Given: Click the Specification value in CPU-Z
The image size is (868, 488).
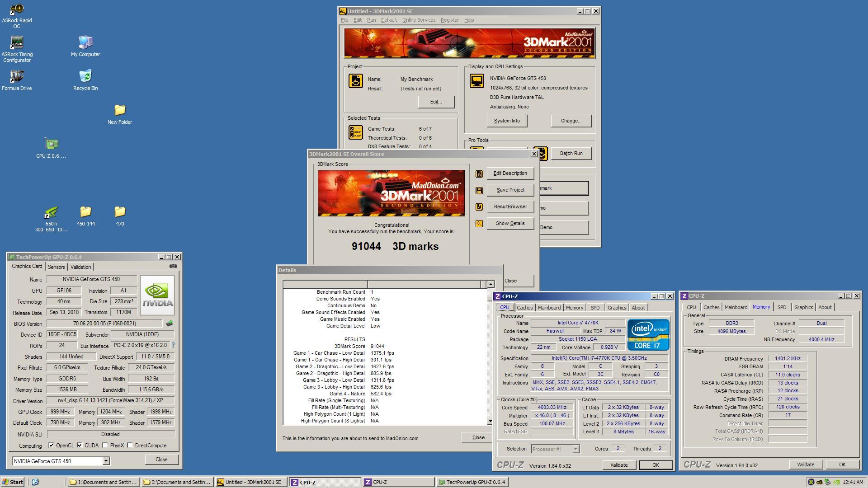Looking at the screenshot, I should (599, 358).
